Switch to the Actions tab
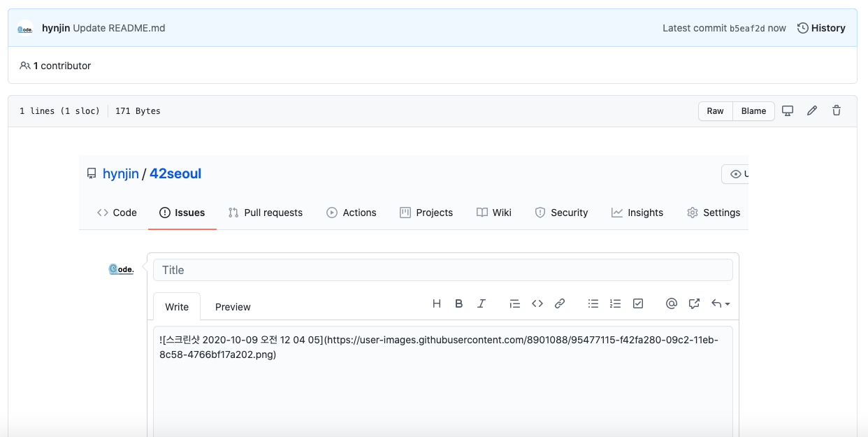 point(352,213)
